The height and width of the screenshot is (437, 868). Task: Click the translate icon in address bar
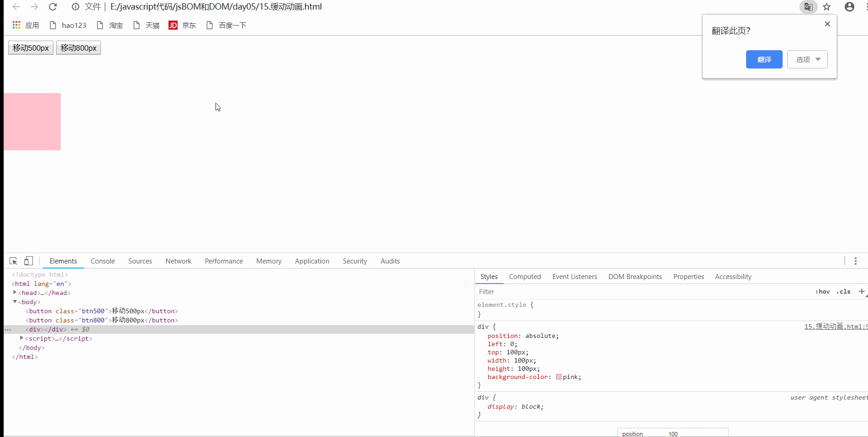[x=808, y=7]
